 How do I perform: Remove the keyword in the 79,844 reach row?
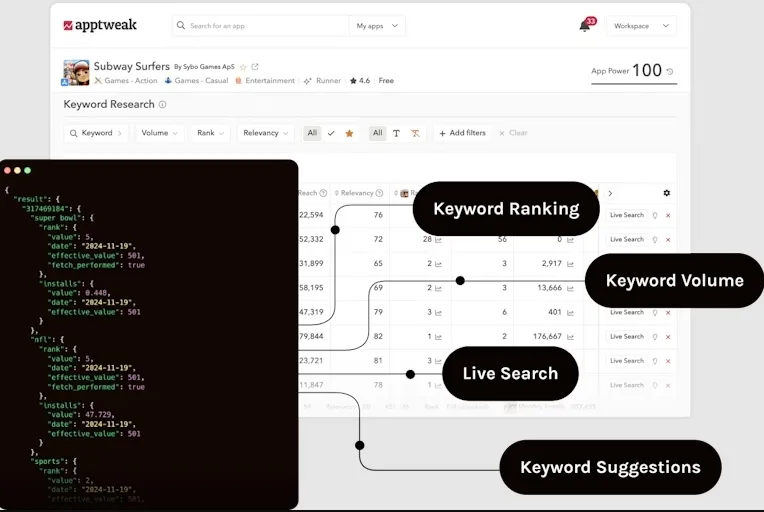(668, 337)
